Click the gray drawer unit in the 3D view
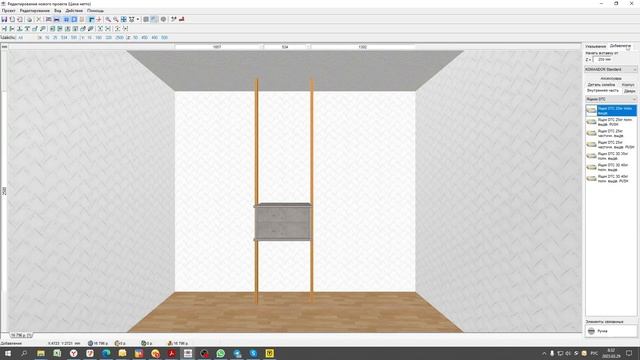The height and width of the screenshot is (360, 640). point(283,222)
